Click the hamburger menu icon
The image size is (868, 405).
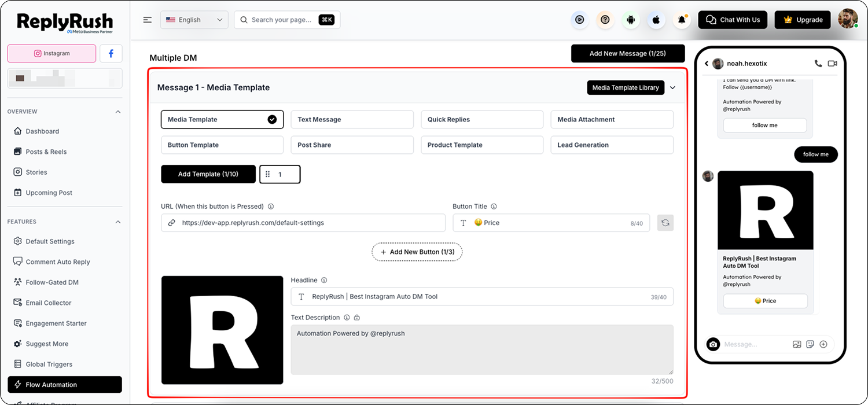click(x=148, y=20)
